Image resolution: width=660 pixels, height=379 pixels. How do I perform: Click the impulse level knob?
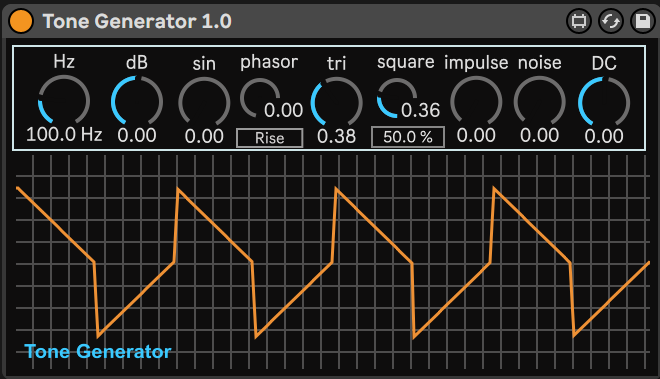(x=476, y=101)
